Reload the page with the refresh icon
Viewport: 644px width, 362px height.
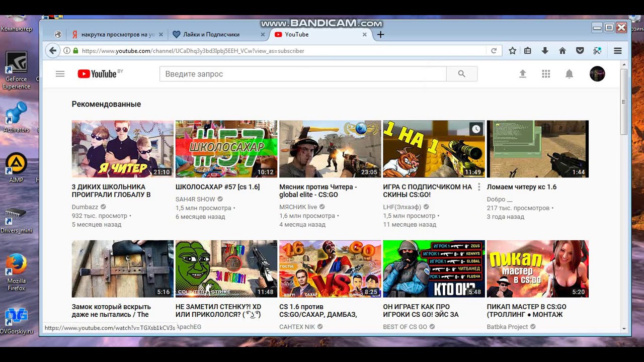[494, 51]
